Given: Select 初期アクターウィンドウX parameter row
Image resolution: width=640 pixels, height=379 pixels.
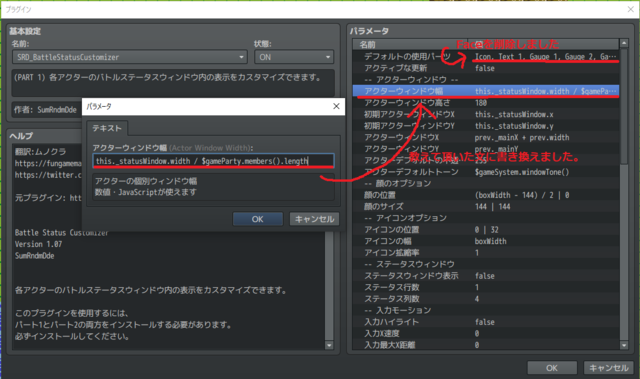Looking at the screenshot, I should [486, 114].
